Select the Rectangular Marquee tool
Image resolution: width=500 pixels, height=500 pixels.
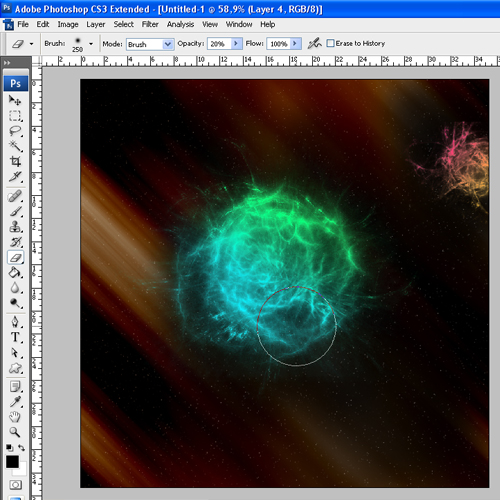tap(15, 115)
